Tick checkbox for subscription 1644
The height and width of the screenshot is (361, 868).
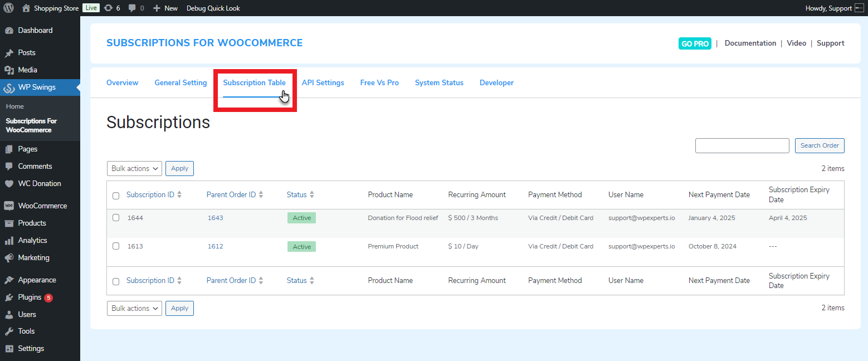[x=116, y=218]
